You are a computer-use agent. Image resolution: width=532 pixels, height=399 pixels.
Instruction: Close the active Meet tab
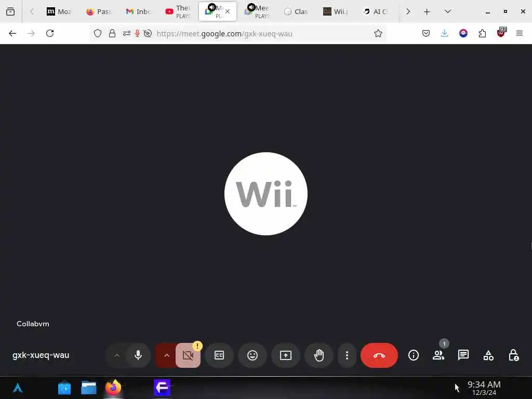[x=228, y=11]
